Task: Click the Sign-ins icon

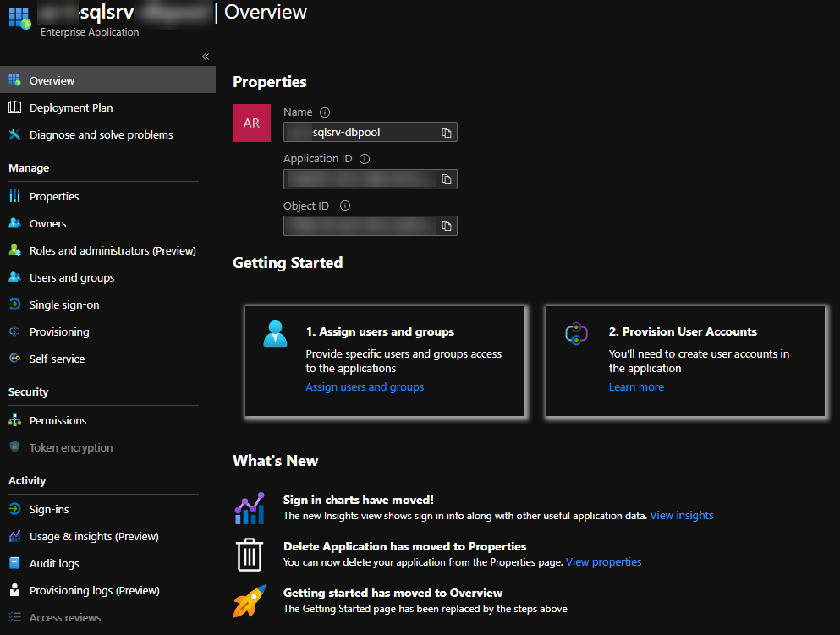Action: 15,509
